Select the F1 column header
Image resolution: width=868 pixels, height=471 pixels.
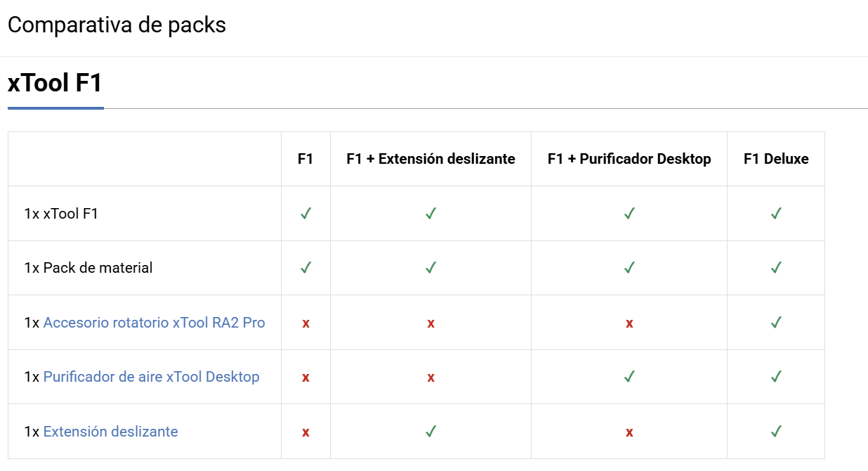(305, 159)
